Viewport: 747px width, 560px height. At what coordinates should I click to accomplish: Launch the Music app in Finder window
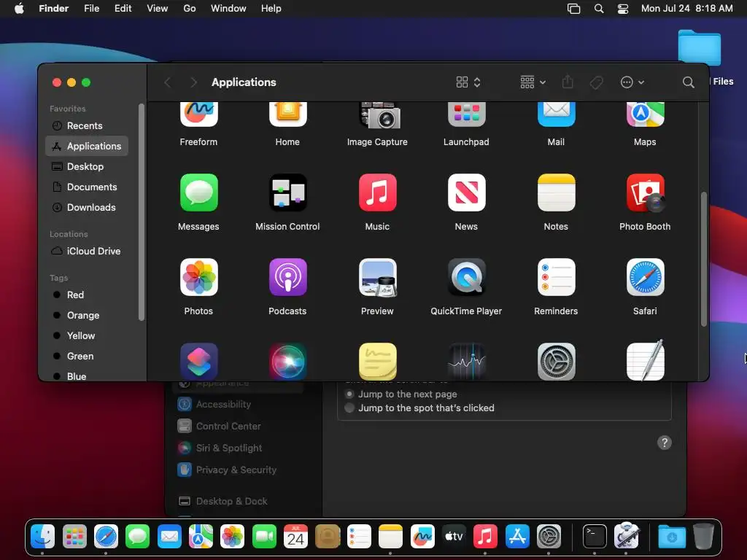click(x=377, y=192)
